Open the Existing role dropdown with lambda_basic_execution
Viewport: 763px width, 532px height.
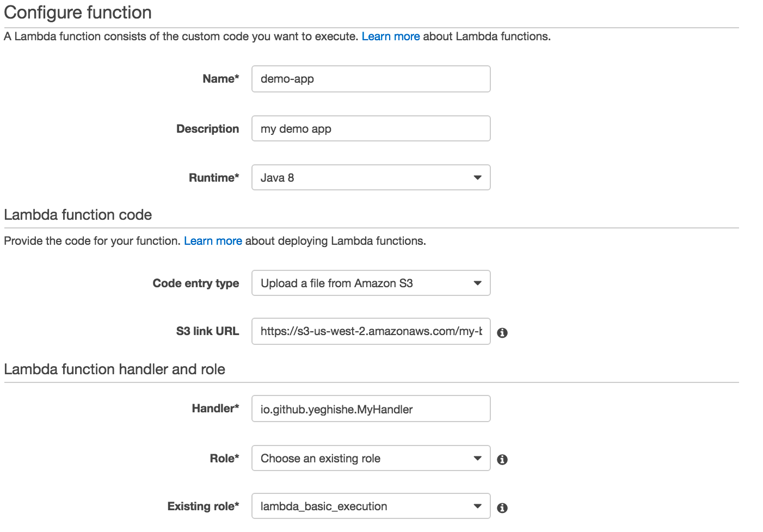point(371,506)
